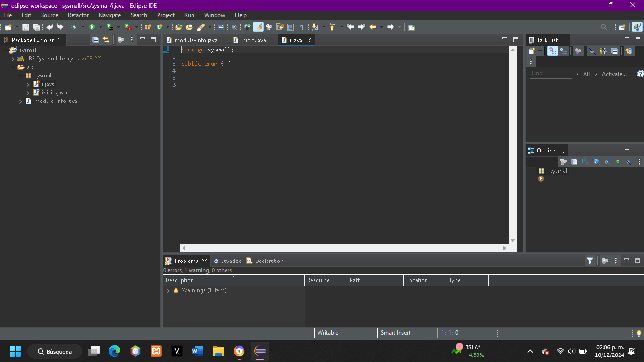The width and height of the screenshot is (644, 362).
Task: Click Collapse All in Package Explorer
Action: pos(96,40)
